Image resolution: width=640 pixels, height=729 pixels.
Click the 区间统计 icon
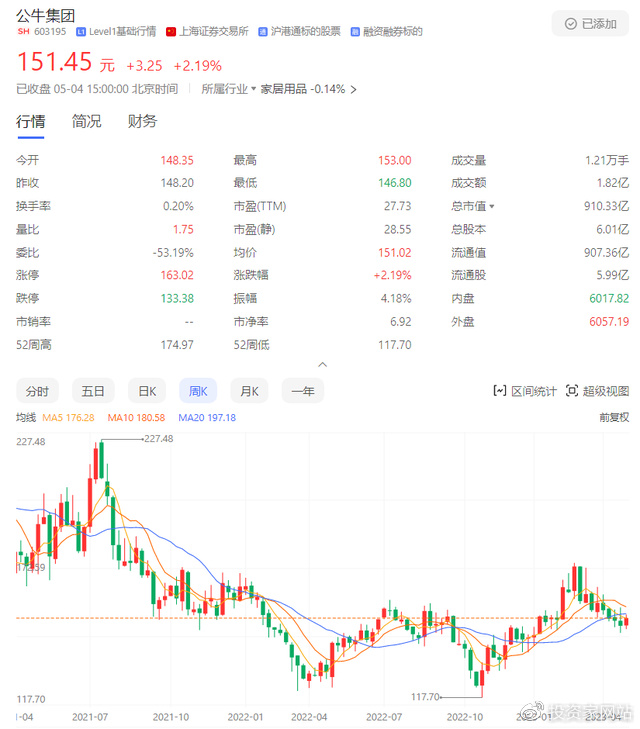pos(500,391)
